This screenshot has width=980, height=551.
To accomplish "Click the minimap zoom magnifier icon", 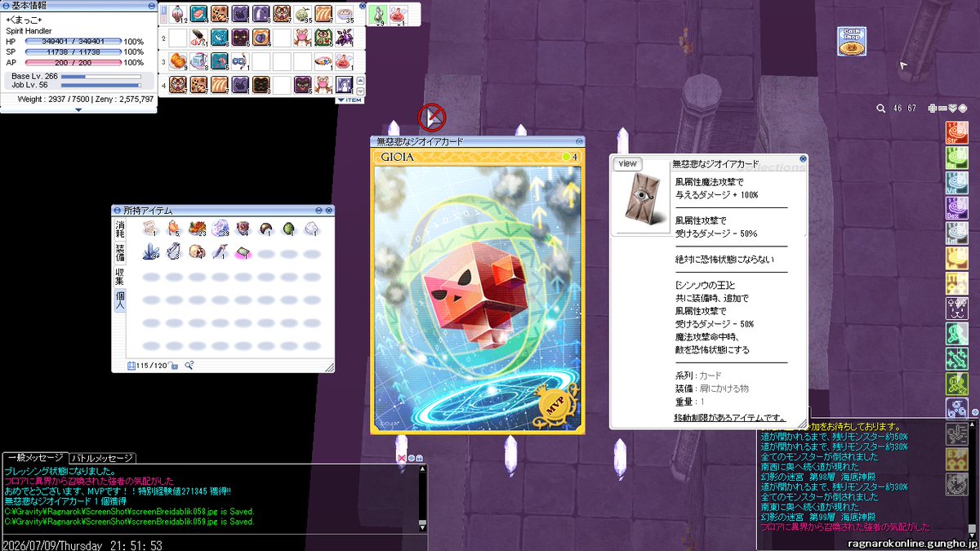I will (x=881, y=108).
